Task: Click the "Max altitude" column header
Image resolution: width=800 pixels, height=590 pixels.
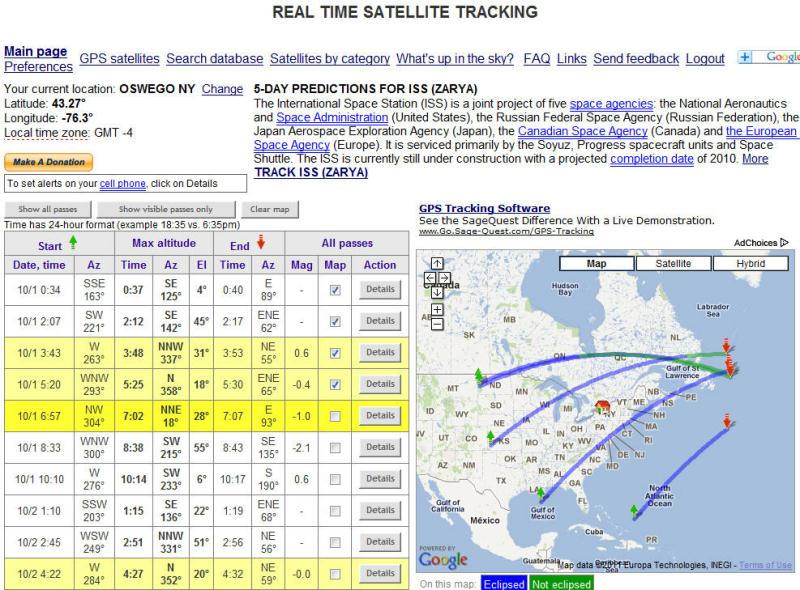Action: click(164, 243)
